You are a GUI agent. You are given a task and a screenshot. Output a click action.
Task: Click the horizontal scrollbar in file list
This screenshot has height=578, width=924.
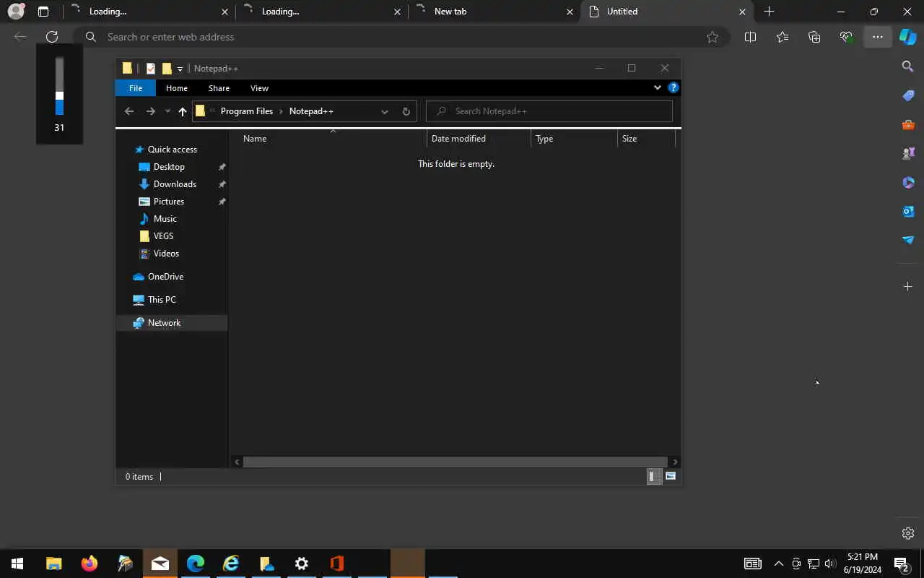tap(455, 462)
